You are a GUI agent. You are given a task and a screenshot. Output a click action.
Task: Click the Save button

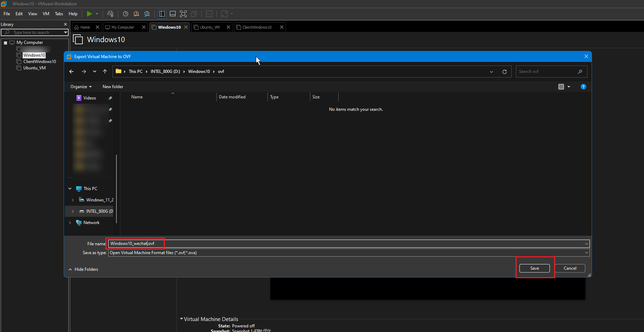click(535, 268)
